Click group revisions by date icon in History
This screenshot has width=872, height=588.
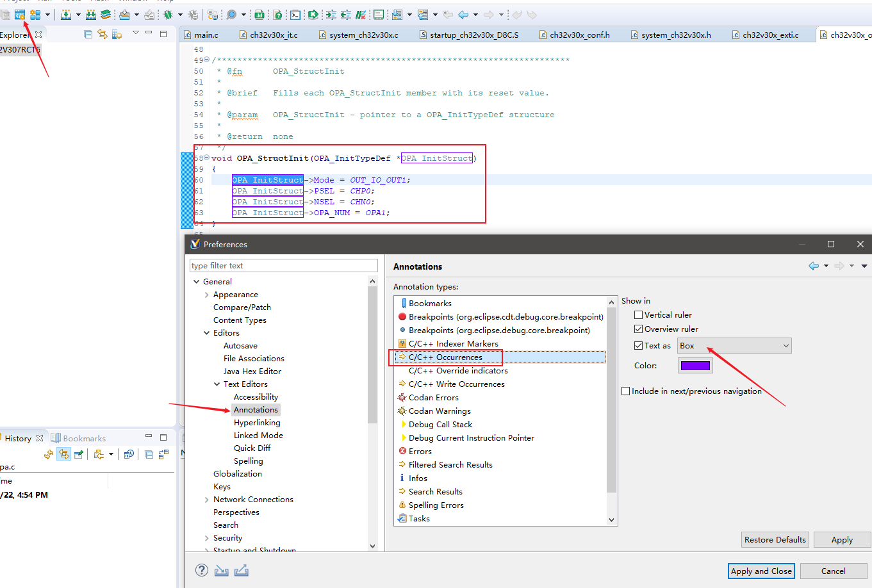(129, 454)
